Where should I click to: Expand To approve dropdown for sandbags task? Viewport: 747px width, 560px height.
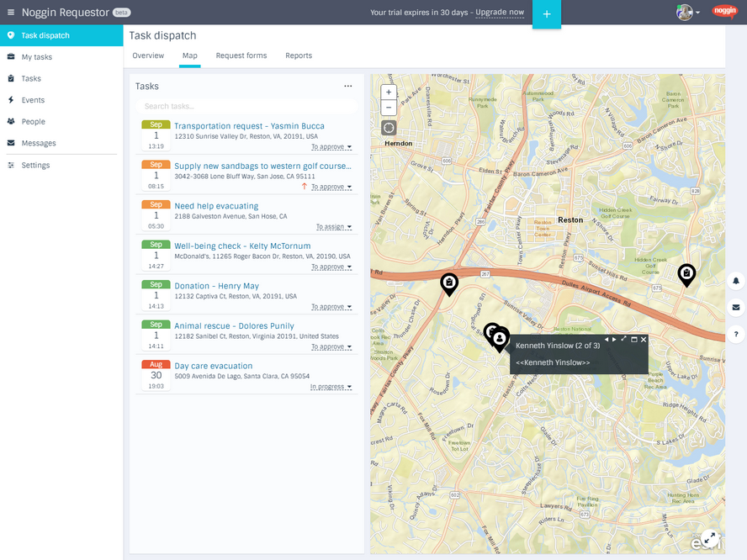[331, 187]
